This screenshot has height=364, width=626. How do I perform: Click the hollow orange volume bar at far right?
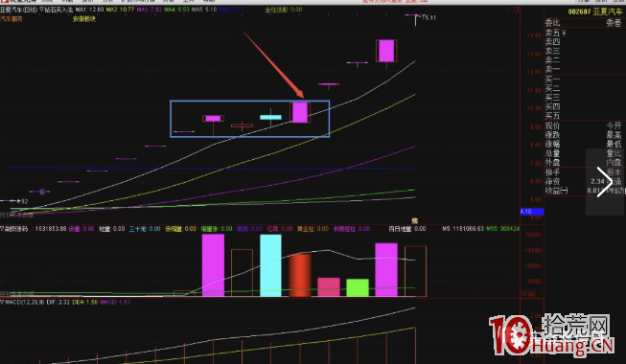(415, 271)
